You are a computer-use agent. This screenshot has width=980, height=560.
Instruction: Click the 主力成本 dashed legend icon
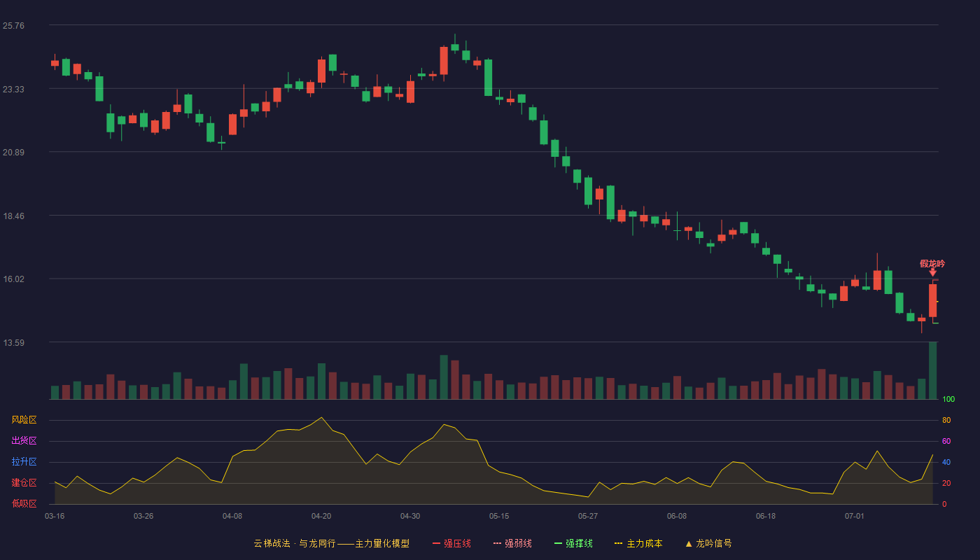(x=618, y=543)
